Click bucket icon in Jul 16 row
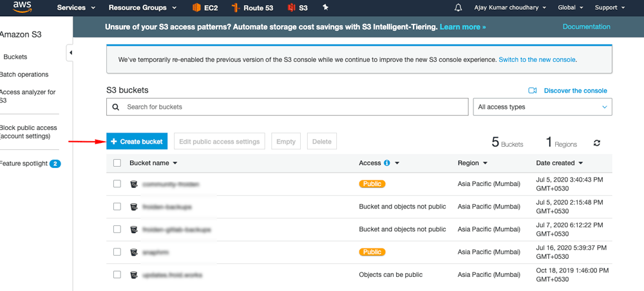This screenshot has width=644, height=291. coord(133,252)
